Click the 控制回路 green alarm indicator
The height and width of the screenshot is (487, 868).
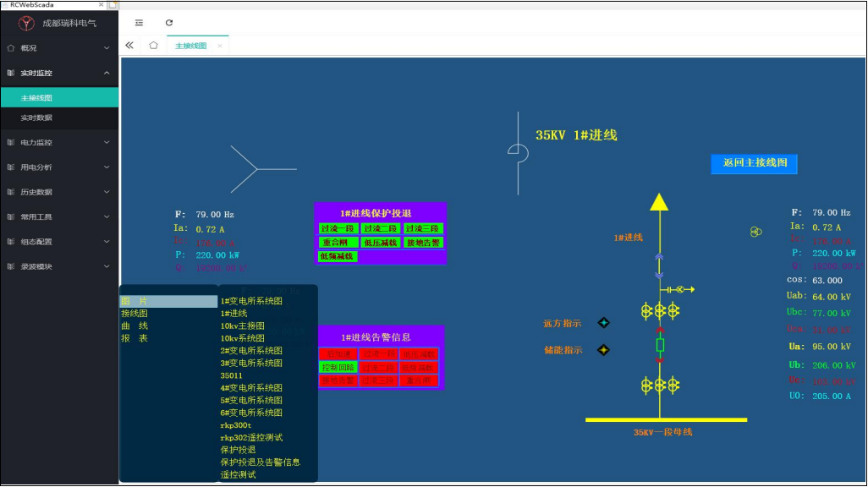338,368
